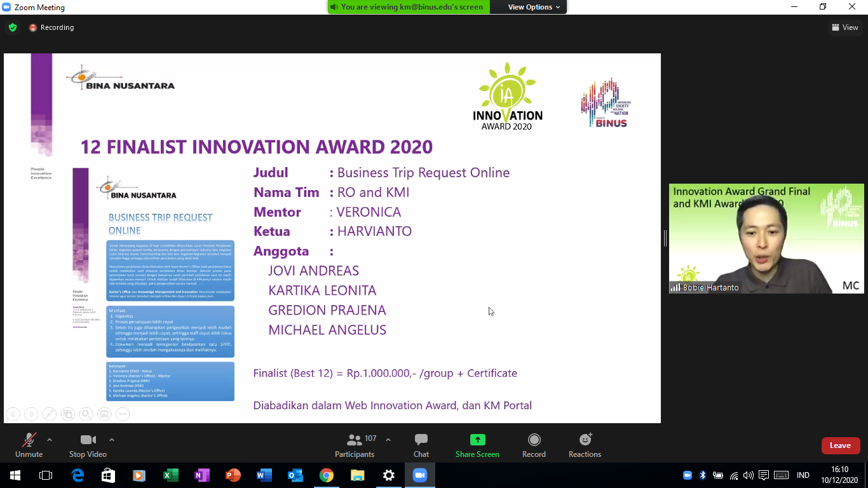This screenshot has height=488, width=868.
Task: Click the battery tray icon
Action: (718, 475)
